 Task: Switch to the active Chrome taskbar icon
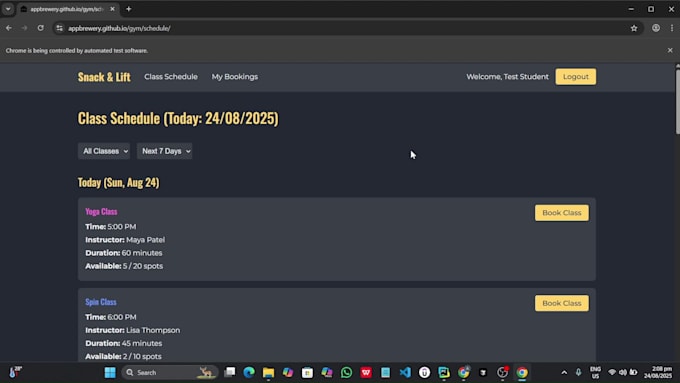[x=522, y=372]
